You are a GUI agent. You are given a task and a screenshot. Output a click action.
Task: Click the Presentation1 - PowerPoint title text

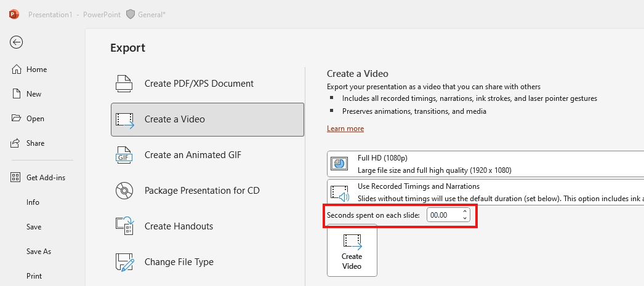[74, 14]
